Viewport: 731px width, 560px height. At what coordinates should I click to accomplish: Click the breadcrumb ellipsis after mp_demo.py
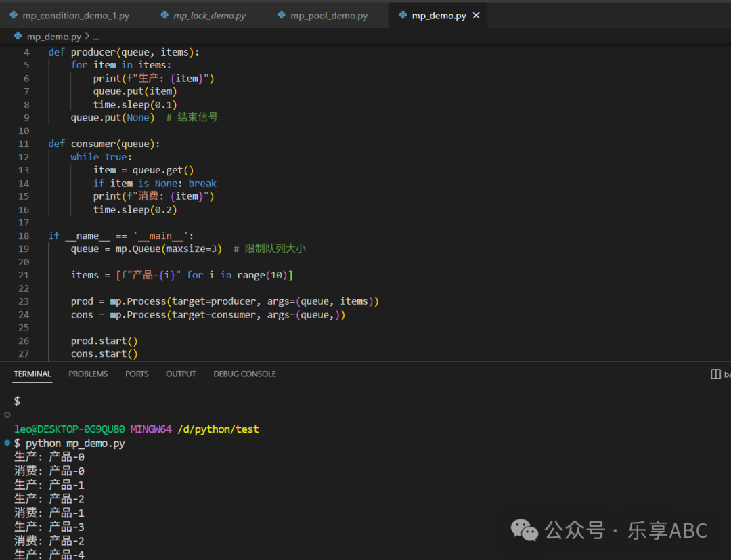pos(96,37)
